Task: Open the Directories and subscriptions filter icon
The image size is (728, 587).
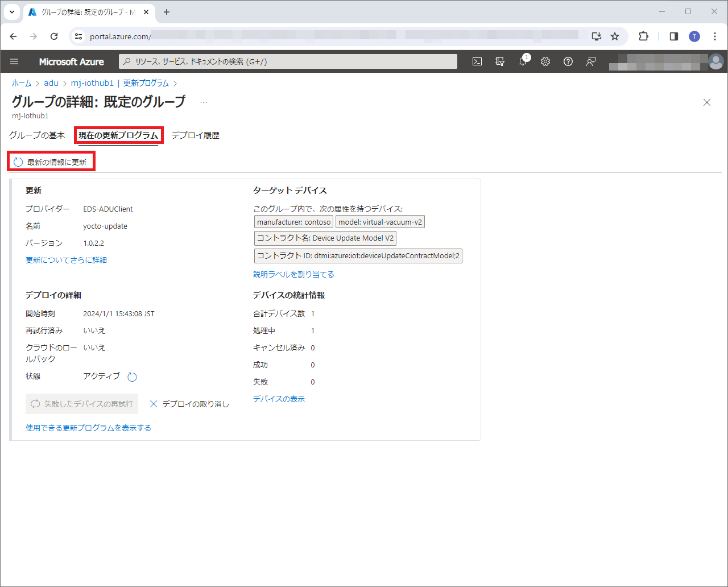Action: coord(500,61)
